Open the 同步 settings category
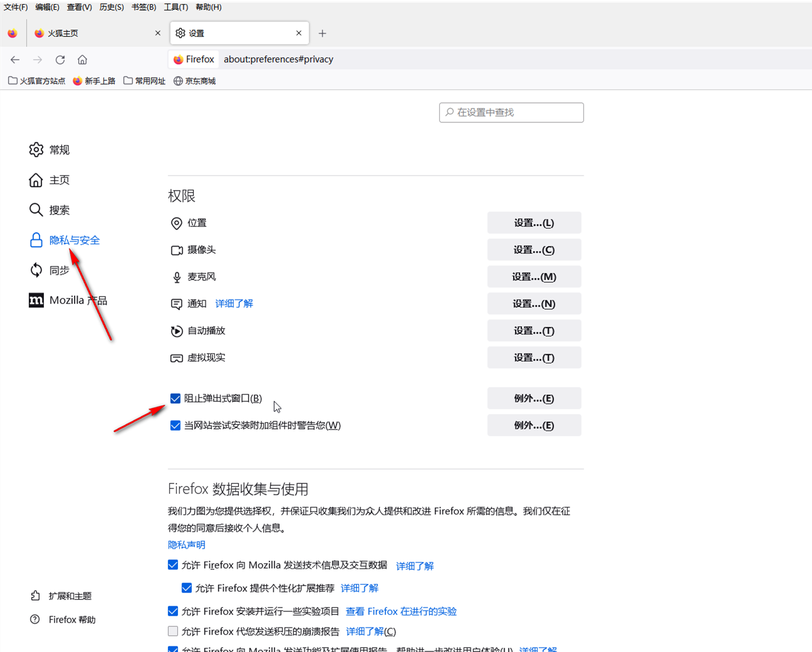Viewport: 812px width, 652px height. (x=49, y=270)
